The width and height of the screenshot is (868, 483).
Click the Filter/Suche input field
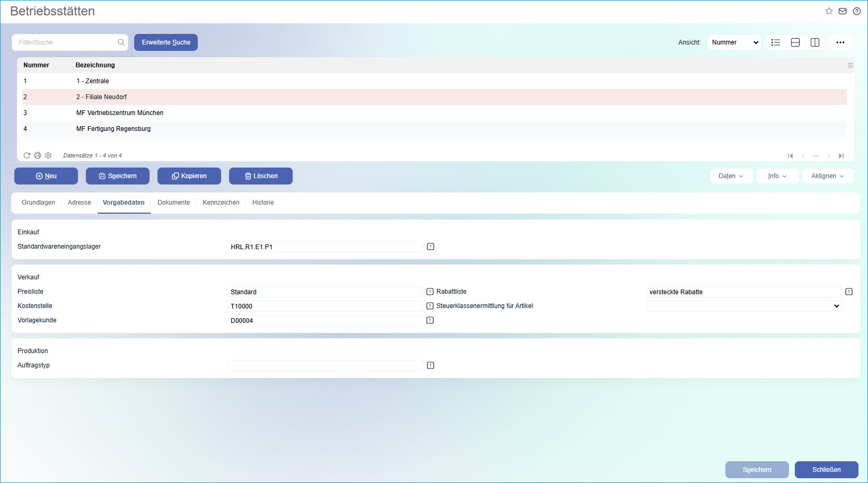[66, 42]
